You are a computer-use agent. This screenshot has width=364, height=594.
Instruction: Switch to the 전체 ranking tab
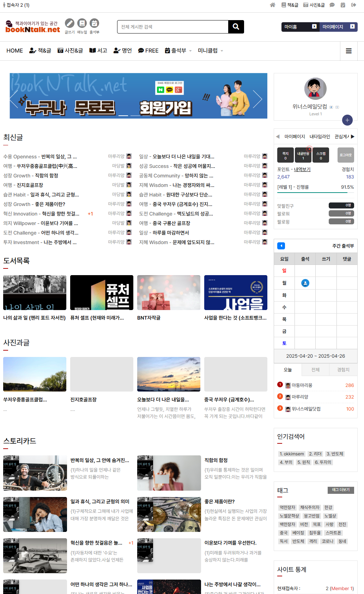[x=315, y=370]
